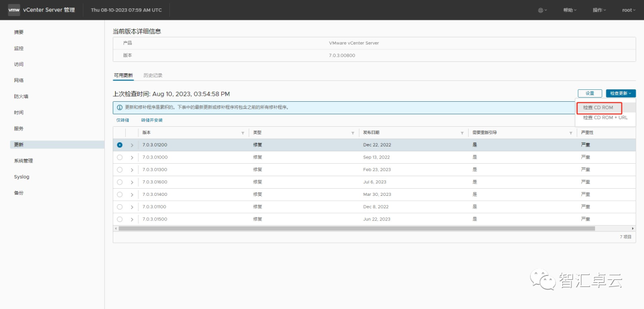The width and height of the screenshot is (644, 309).
Task: Click the Dec 22, 2022 date cell
Action: pyautogui.click(x=377, y=145)
